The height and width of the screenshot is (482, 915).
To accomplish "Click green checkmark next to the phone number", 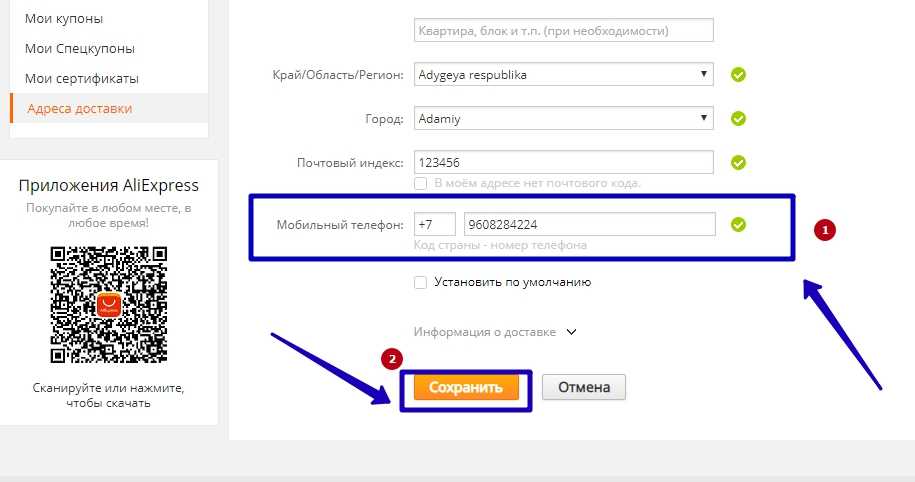I will click(739, 224).
